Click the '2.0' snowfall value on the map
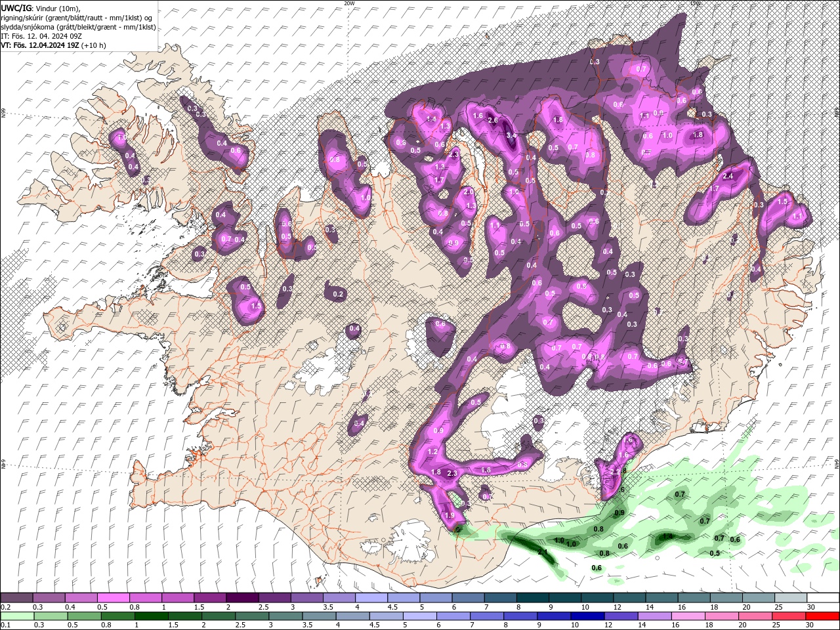The width and height of the screenshot is (840, 630). pyautogui.click(x=469, y=192)
